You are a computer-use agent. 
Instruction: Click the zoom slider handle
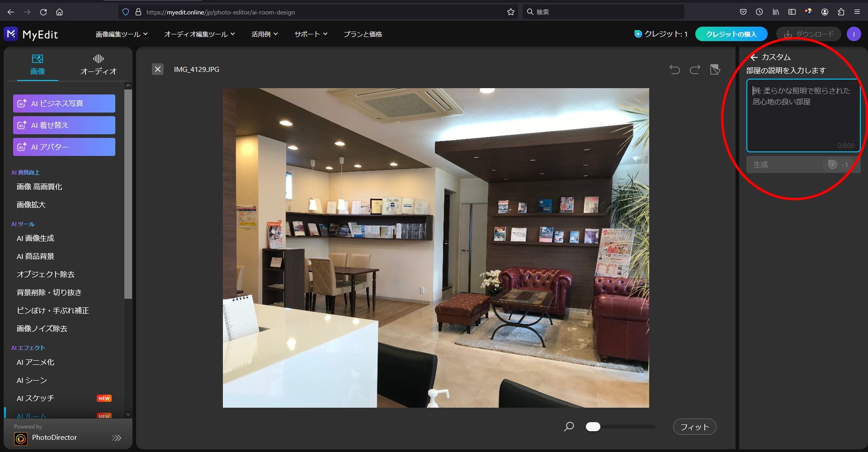tap(593, 427)
